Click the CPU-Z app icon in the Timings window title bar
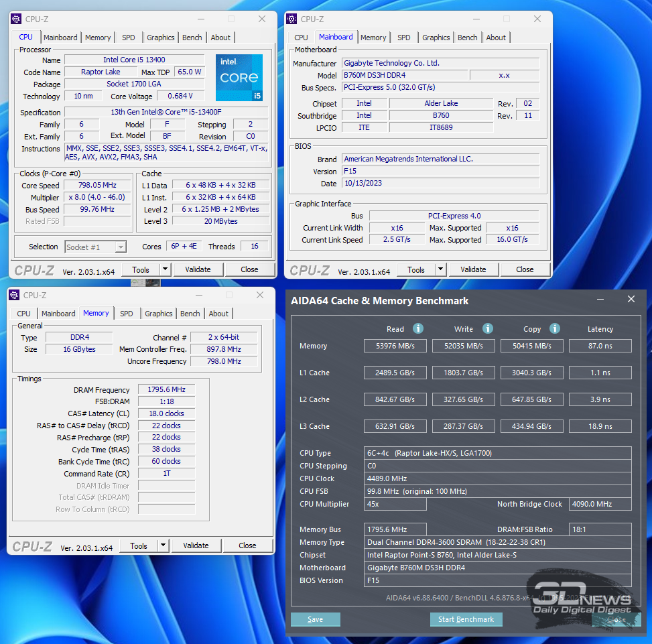The height and width of the screenshot is (644, 652). coord(14,295)
